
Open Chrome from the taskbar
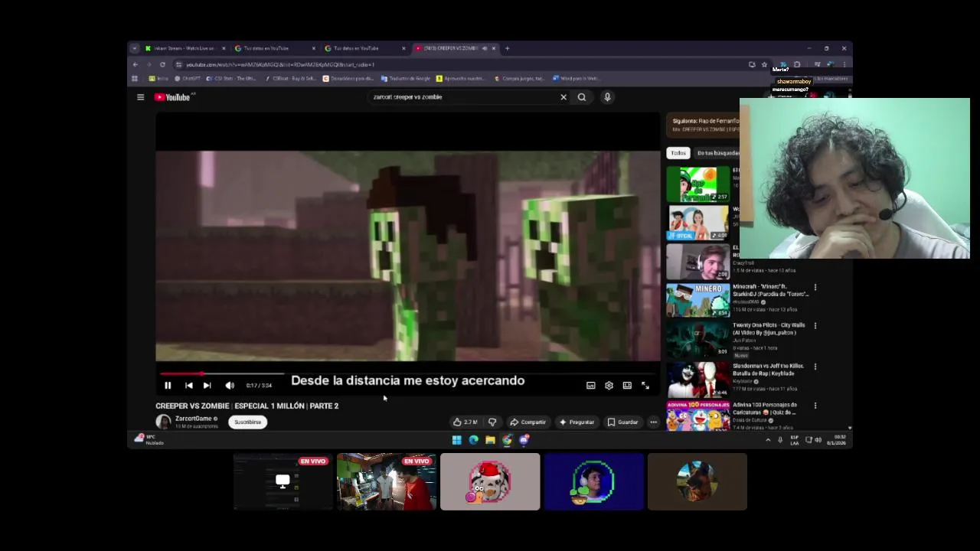click(x=507, y=440)
